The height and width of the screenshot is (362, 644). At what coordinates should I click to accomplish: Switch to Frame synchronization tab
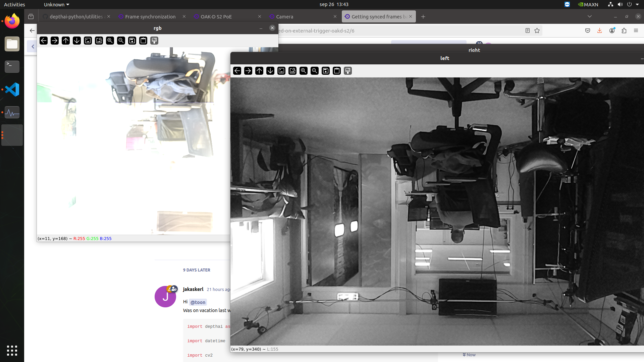[x=150, y=16]
